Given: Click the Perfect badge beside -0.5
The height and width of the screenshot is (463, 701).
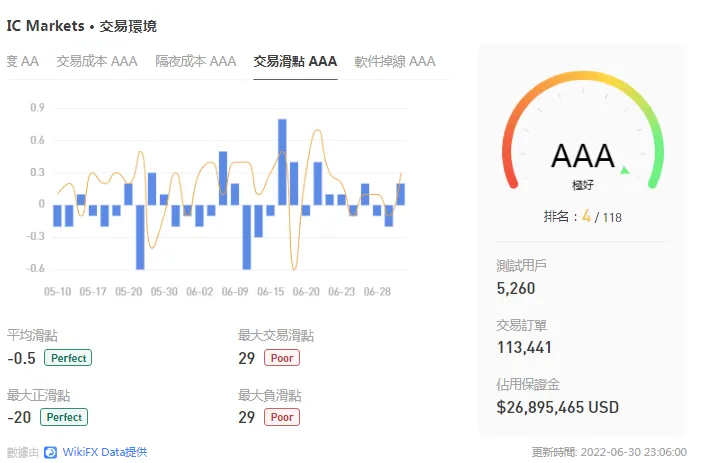Looking at the screenshot, I should coord(68,358).
